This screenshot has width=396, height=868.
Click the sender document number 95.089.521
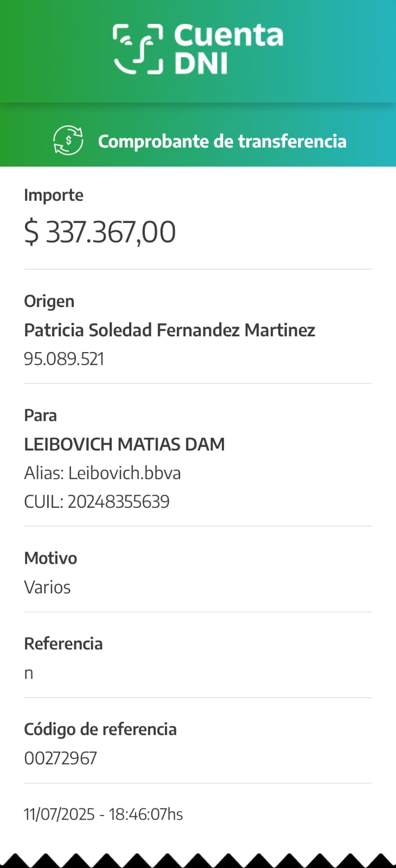(64, 359)
